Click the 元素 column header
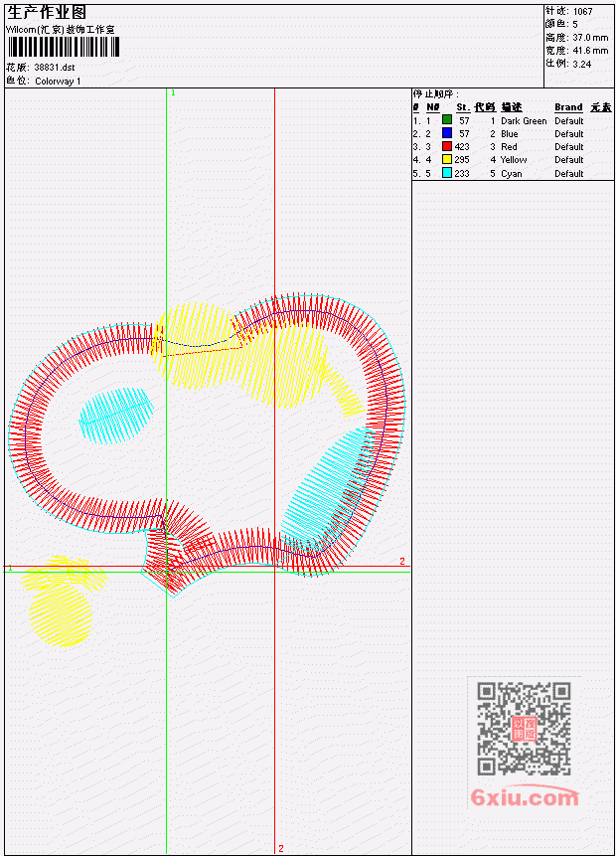Screen dimensions: 616x856 click(601, 107)
